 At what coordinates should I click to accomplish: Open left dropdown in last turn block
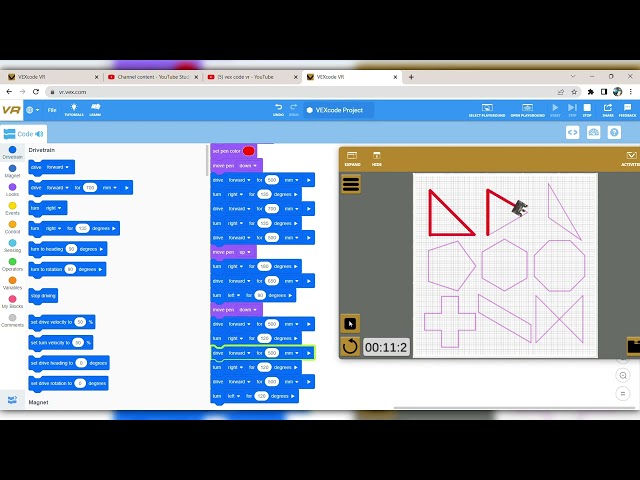click(233, 396)
